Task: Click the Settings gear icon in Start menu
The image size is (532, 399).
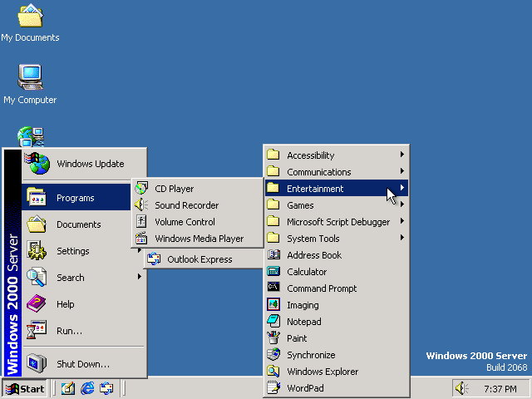Action: (37, 251)
